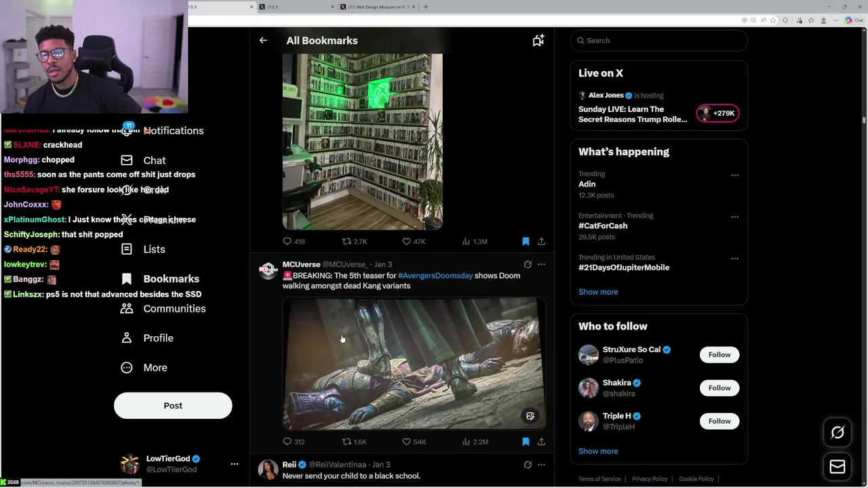
Task: Expand the More menu in sidebar
Action: [x=144, y=368]
